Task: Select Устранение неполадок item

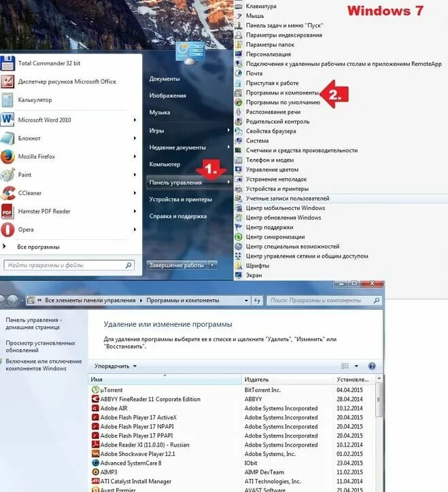Action: click(x=276, y=179)
